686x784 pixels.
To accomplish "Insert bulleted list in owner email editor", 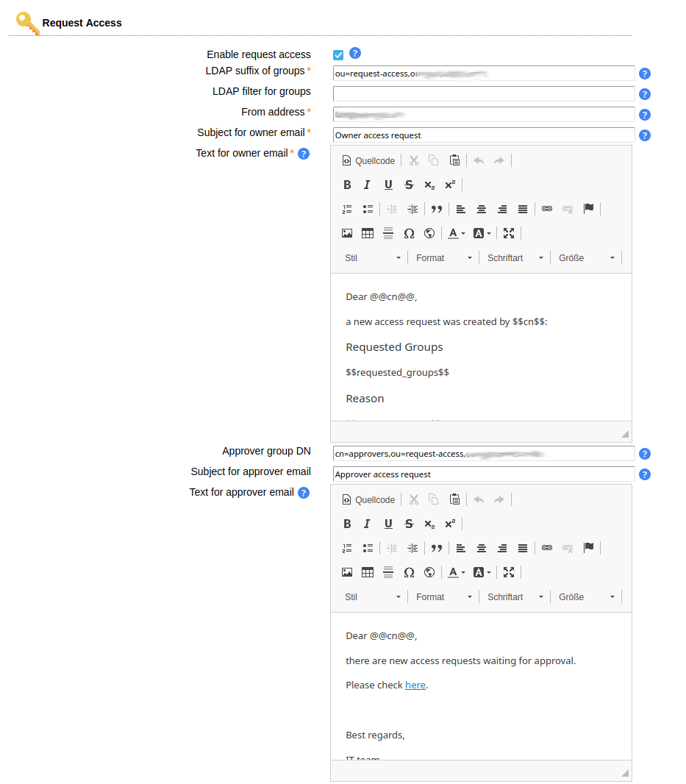I will pyautogui.click(x=368, y=209).
